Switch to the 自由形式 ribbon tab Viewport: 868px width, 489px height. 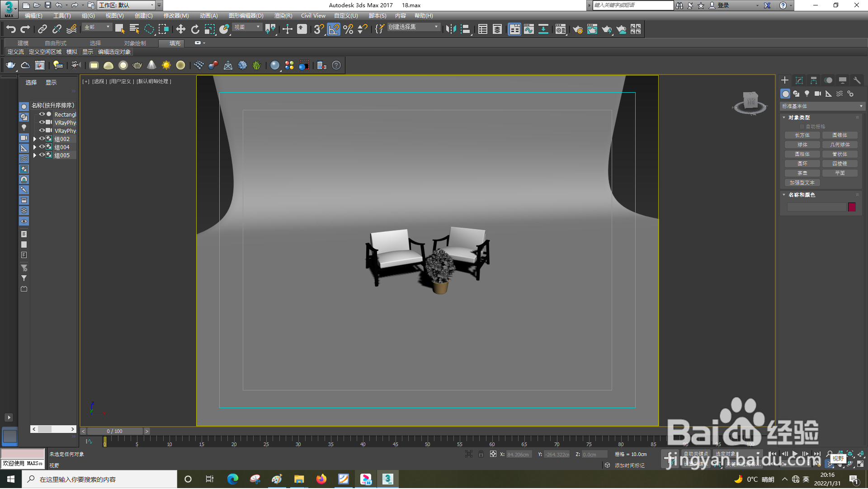pyautogui.click(x=55, y=43)
